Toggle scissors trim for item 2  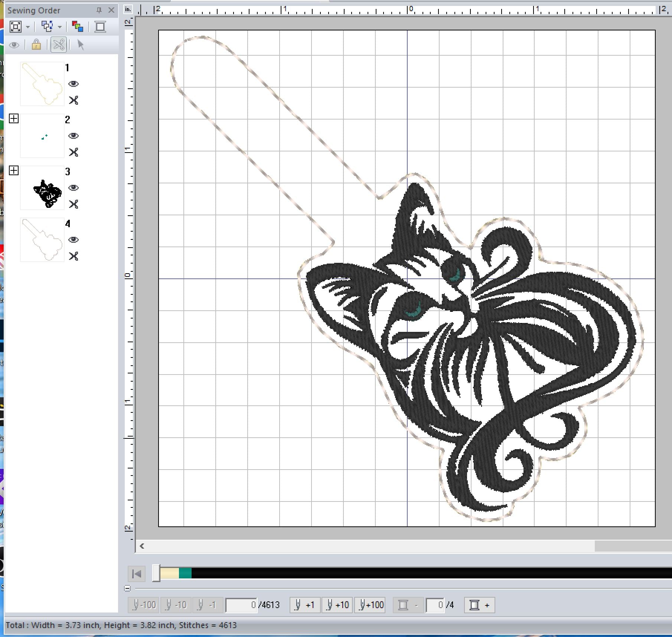[74, 152]
